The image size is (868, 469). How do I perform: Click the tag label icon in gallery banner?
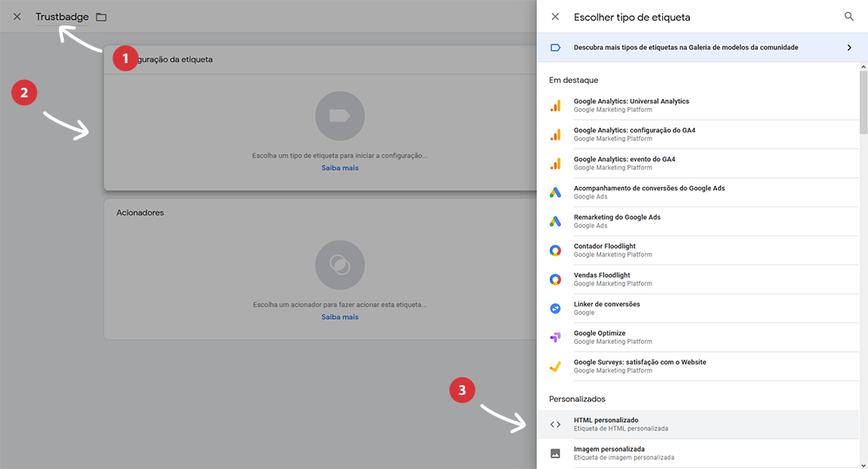pyautogui.click(x=555, y=48)
